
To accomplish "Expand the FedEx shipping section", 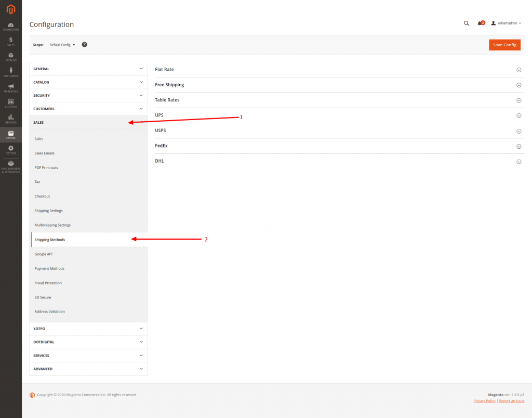I will 518,146.
